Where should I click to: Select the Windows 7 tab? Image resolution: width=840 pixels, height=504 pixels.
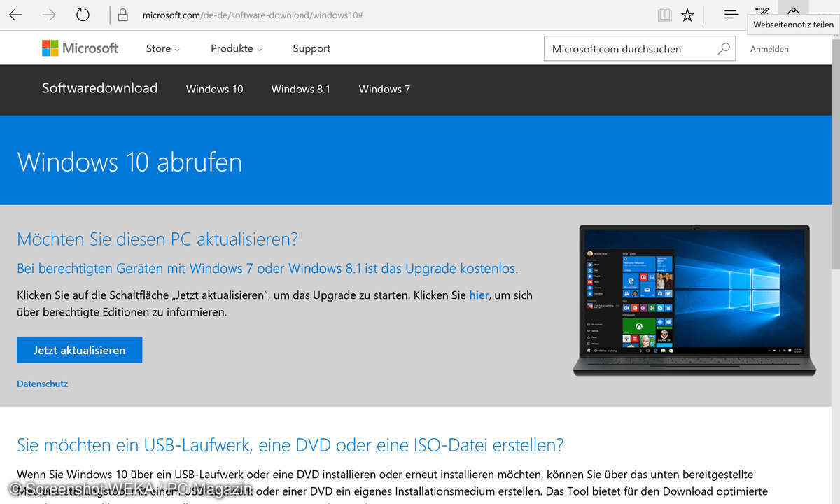click(x=384, y=89)
